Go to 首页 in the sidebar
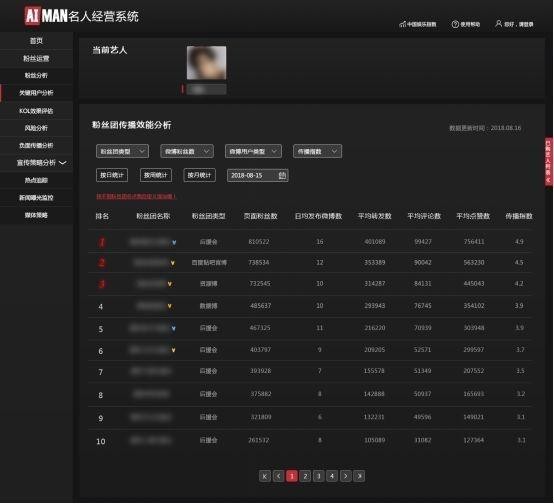 click(x=36, y=41)
